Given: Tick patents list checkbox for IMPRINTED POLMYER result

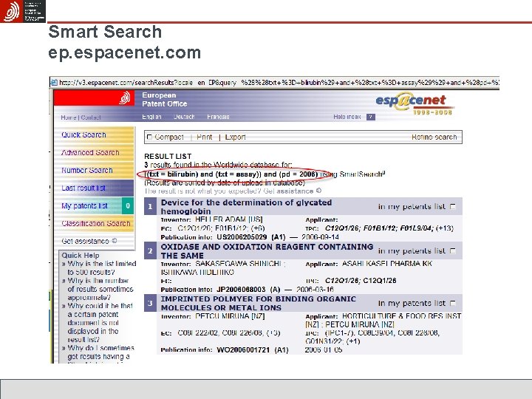Looking at the screenshot, I should pyautogui.click(x=453, y=303).
